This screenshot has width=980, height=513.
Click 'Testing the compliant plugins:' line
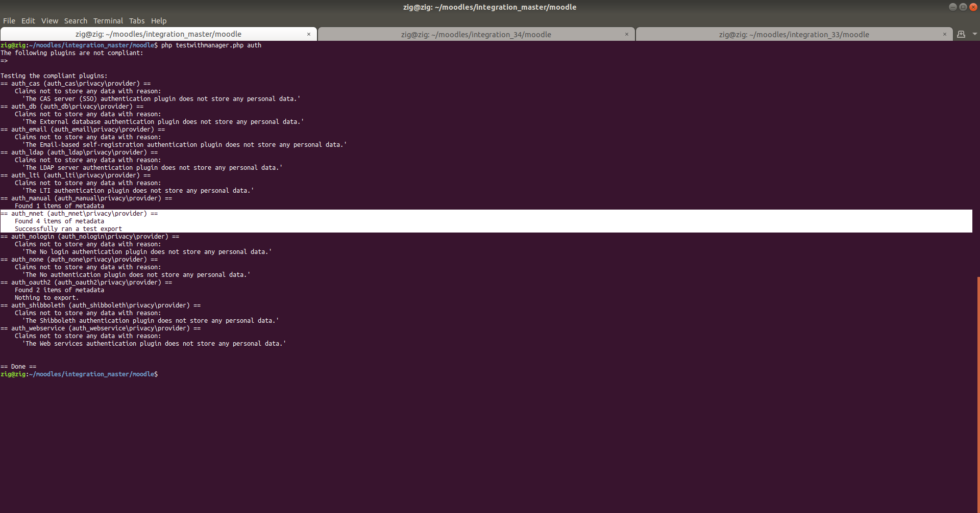pos(54,76)
